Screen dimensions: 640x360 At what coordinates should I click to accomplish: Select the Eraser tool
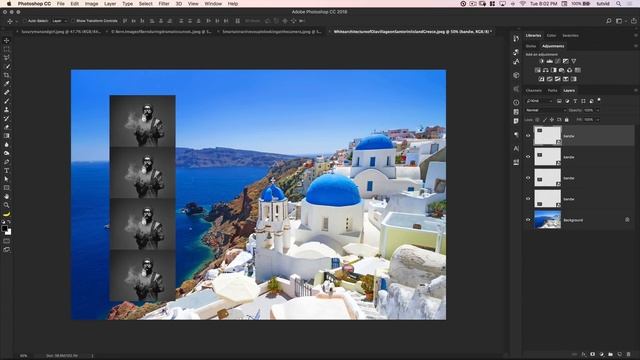tap(7, 127)
